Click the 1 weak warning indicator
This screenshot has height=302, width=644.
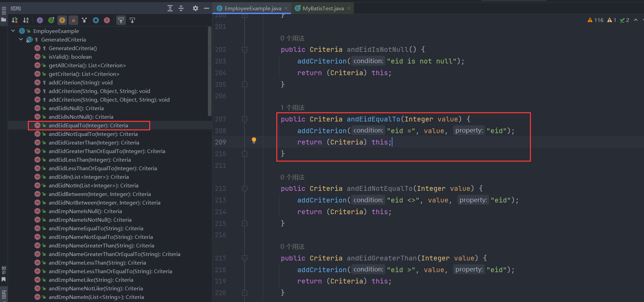pos(612,20)
